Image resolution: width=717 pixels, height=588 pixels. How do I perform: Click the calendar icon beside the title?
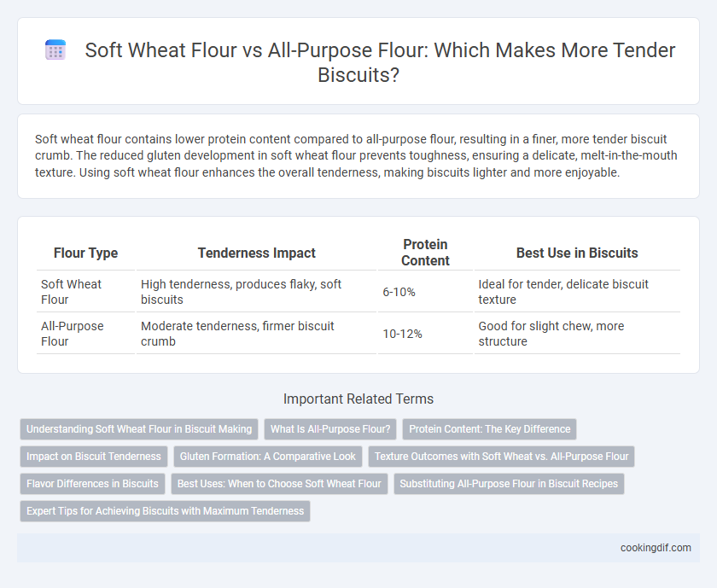(x=55, y=50)
